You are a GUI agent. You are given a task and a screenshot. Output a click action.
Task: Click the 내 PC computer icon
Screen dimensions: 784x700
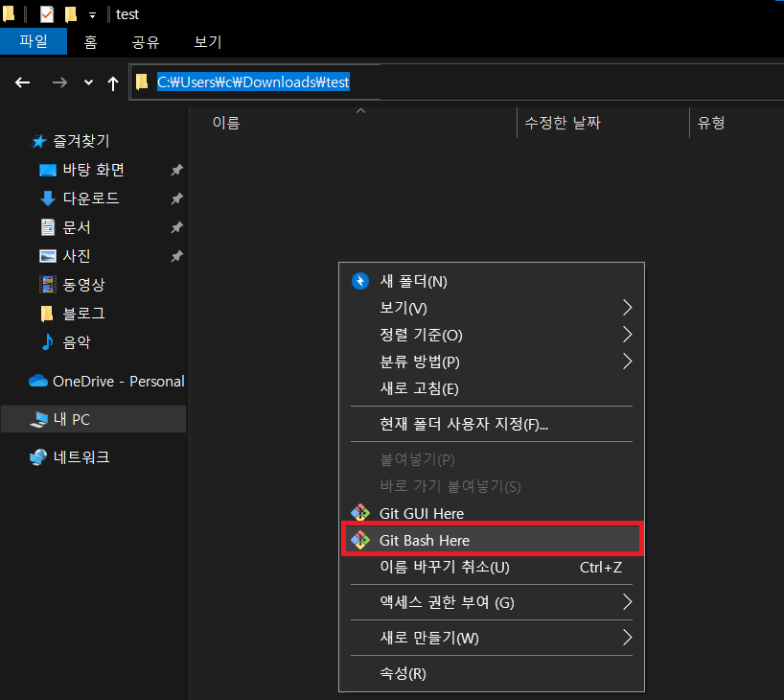(38, 419)
